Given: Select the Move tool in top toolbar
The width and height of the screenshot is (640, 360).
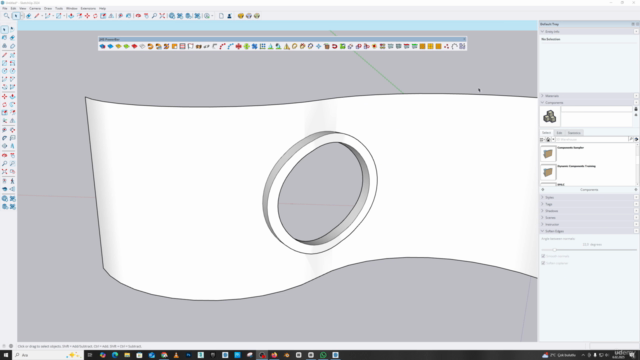Looking at the screenshot, I should (x=87, y=16).
